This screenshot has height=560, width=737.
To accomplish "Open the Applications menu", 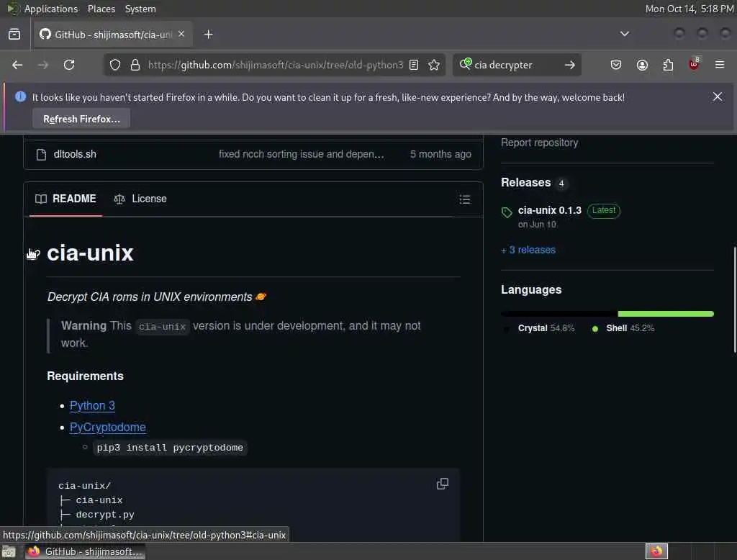I will coord(51,9).
